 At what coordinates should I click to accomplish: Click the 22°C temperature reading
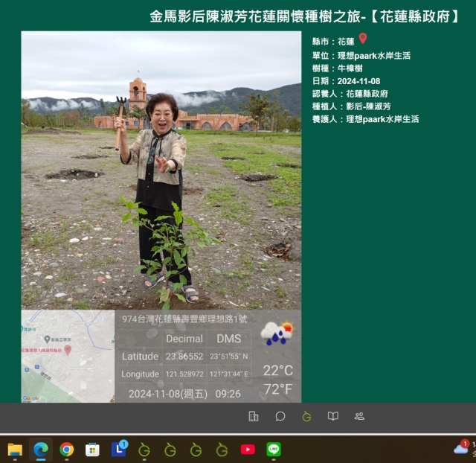coord(277,371)
